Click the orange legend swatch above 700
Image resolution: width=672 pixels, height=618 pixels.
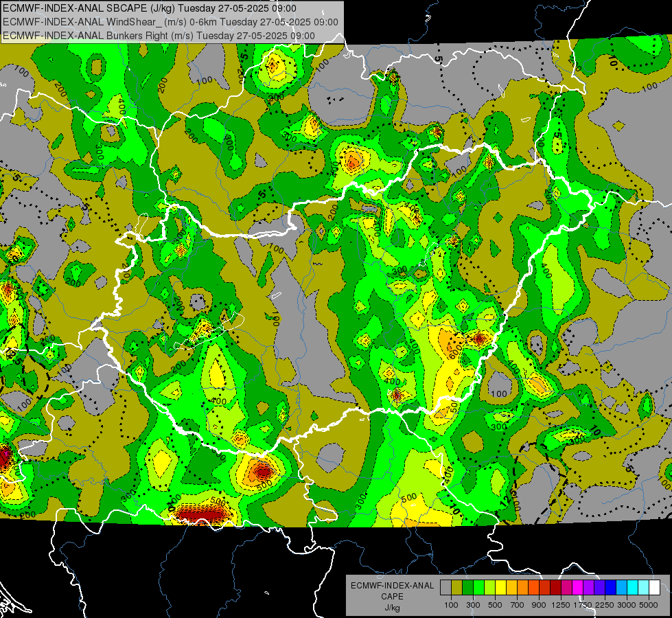click(523, 588)
